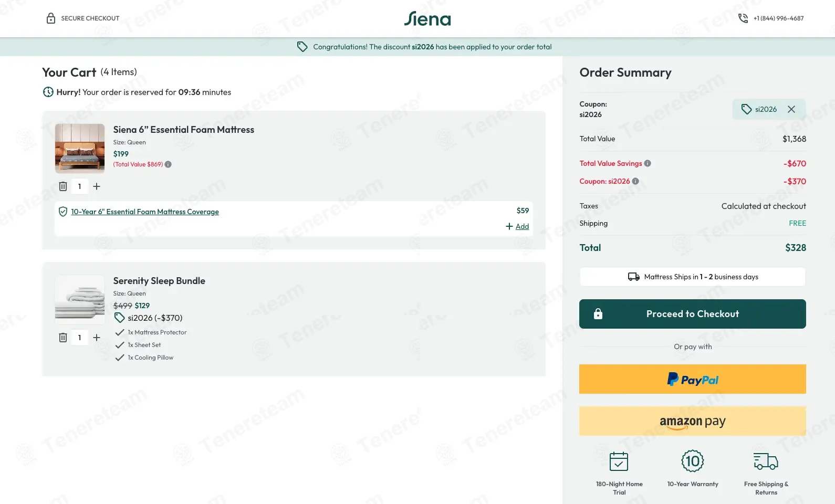Click the $129 bundle price

pyautogui.click(x=142, y=306)
